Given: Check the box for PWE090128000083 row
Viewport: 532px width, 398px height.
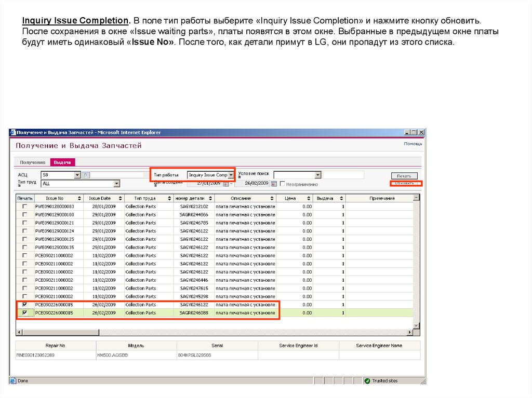Looking at the screenshot, I should point(24,207).
